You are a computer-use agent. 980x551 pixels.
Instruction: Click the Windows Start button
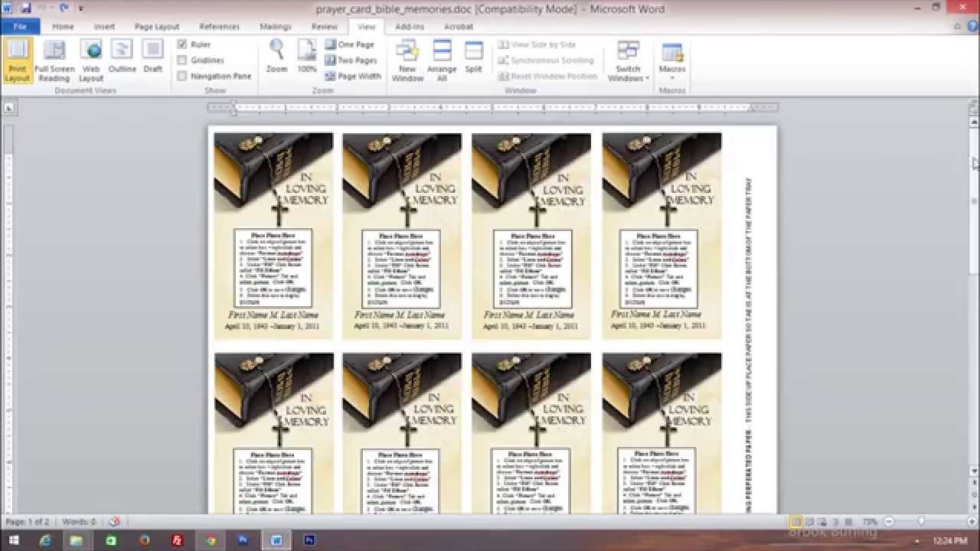(13, 540)
